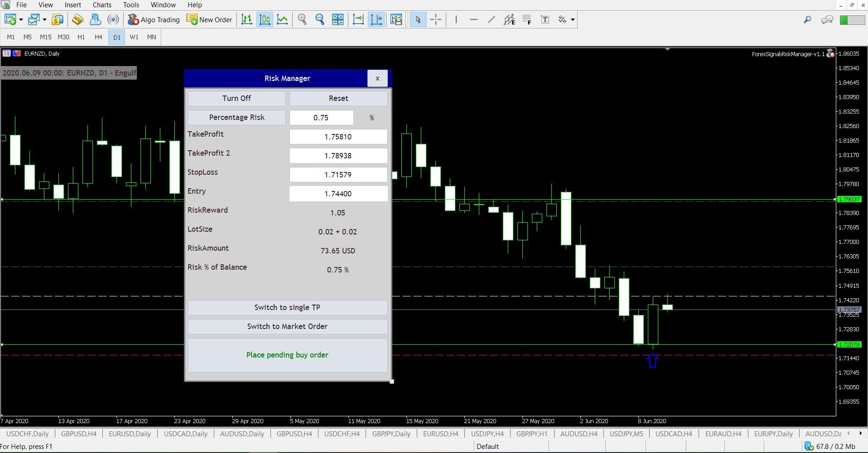The width and height of the screenshot is (868, 453).
Task: Close the Risk Manager panel
Action: pos(377,78)
